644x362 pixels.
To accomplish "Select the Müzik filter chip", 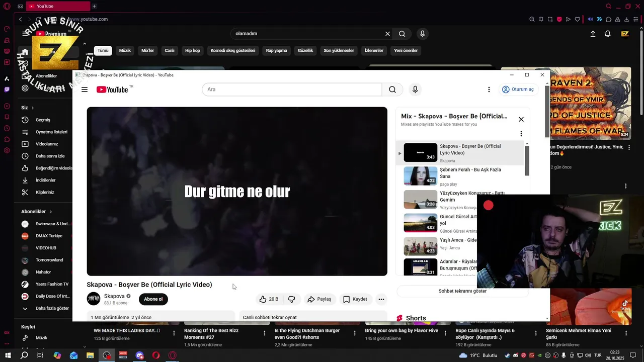I will [x=125, y=50].
